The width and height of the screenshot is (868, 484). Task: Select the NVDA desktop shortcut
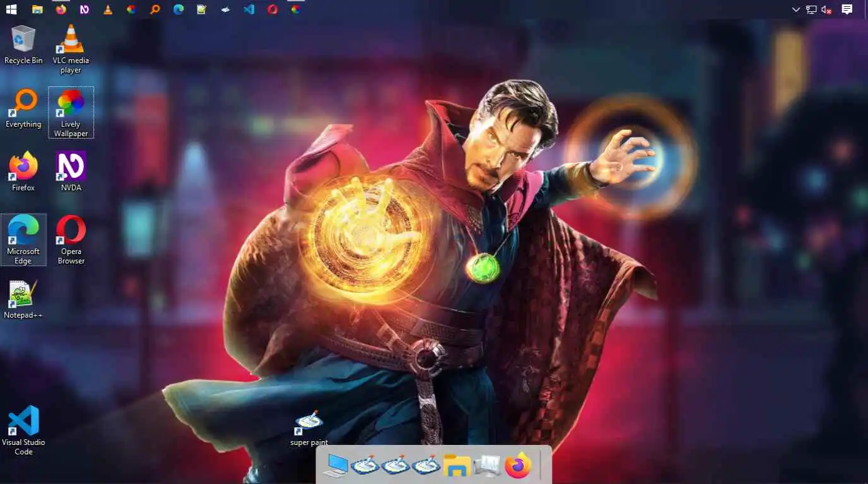coord(71,171)
